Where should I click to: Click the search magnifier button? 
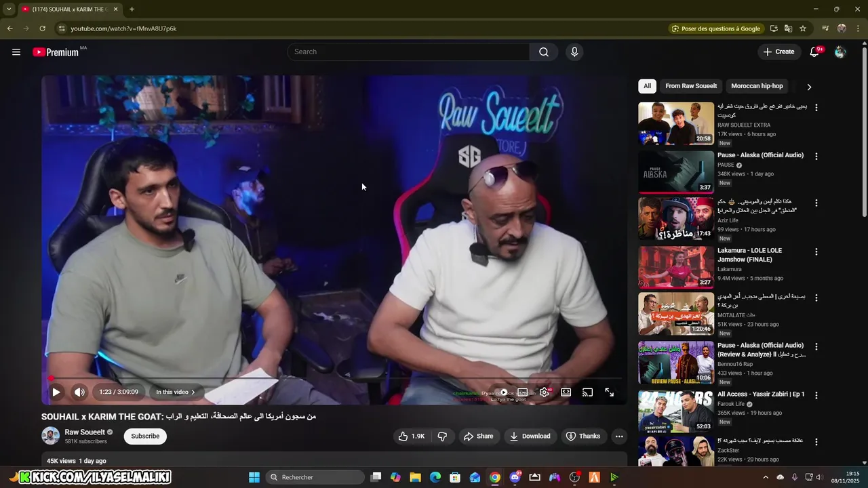(544, 52)
